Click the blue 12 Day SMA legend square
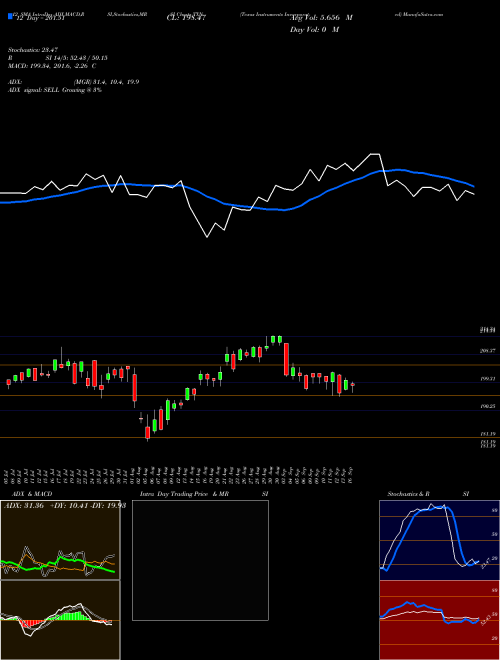 [10, 16]
